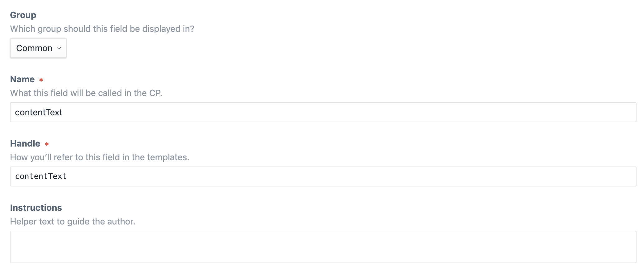Click the Instructions field label
Viewport: 644px width, 275px height.
click(36, 208)
